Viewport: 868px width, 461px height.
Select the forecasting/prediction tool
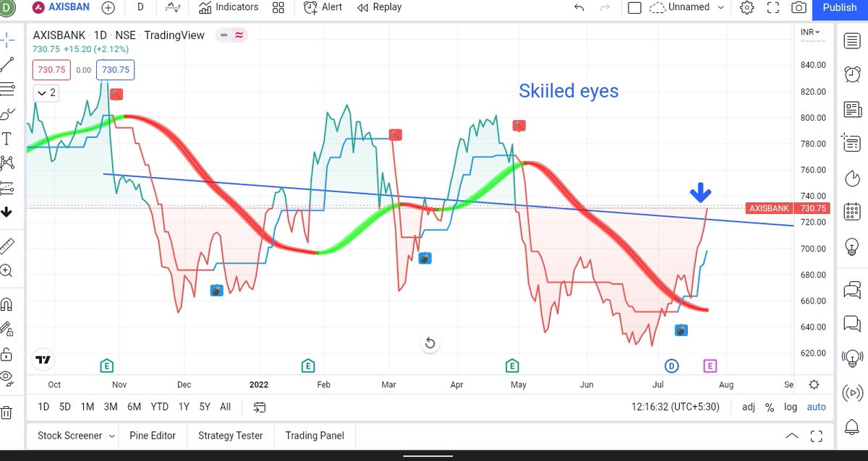coord(7,187)
